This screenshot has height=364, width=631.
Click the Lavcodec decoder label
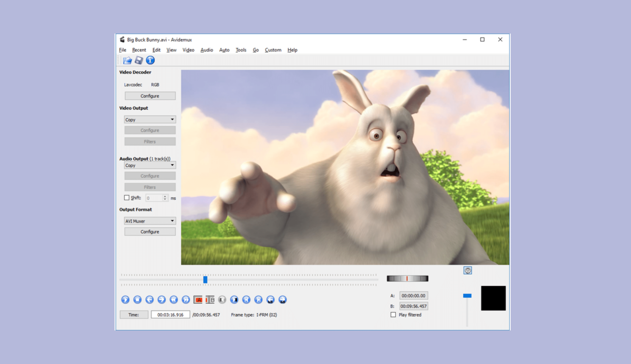(x=133, y=85)
